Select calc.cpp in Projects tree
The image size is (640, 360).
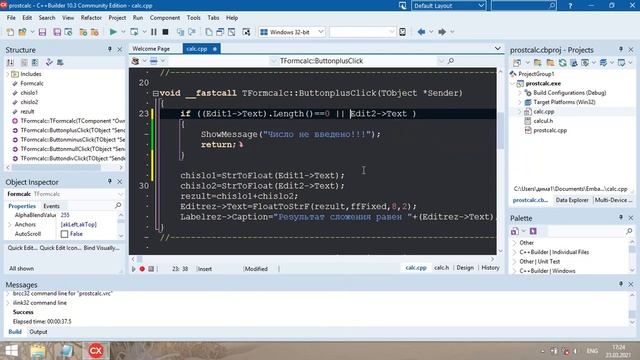[x=544, y=111]
